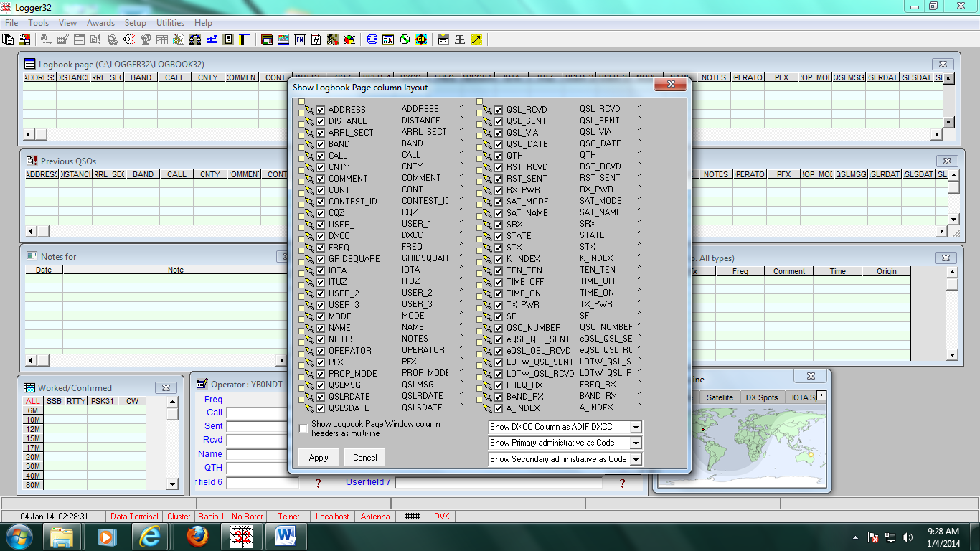
Task: Click the grey grid table toolbar icon
Action: [x=162, y=39]
